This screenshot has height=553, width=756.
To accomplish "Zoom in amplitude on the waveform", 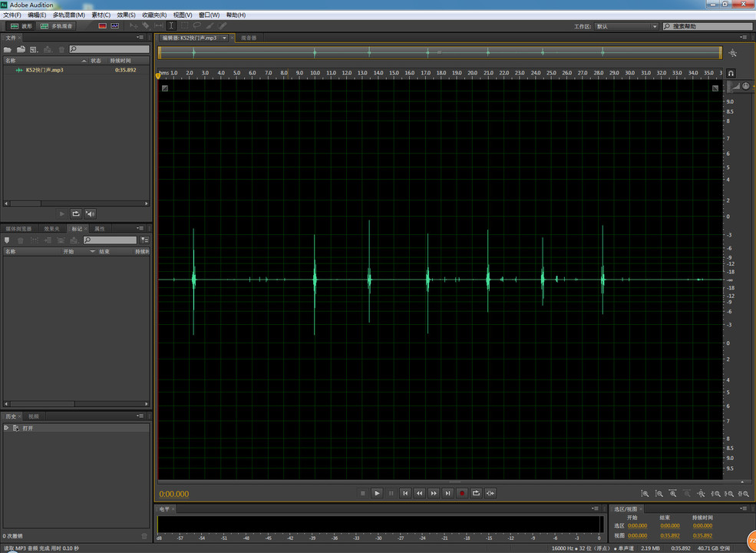I will coord(645,493).
